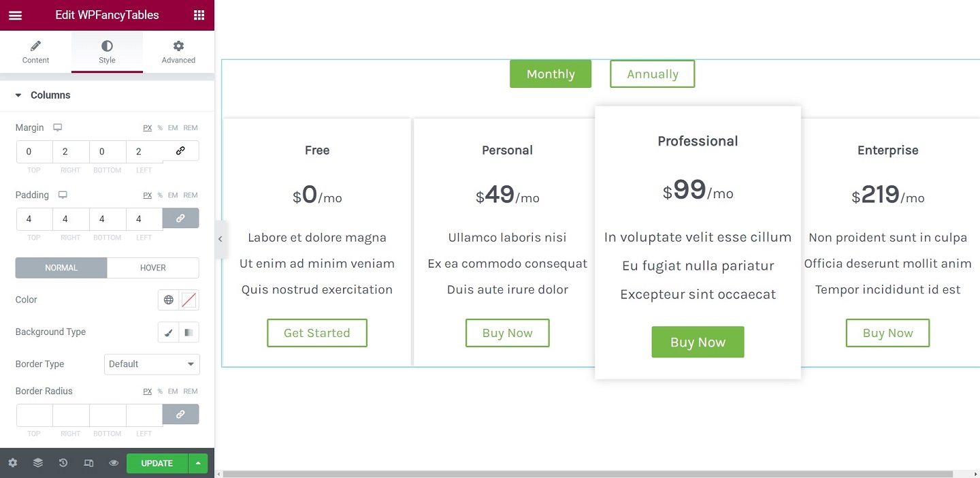Viewport: 980px width, 478px height.
Task: Open the Elementor hamburger menu
Action: click(15, 14)
